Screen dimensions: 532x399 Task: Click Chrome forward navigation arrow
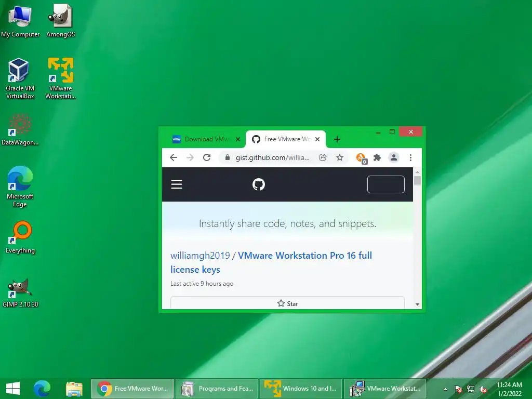(x=190, y=157)
